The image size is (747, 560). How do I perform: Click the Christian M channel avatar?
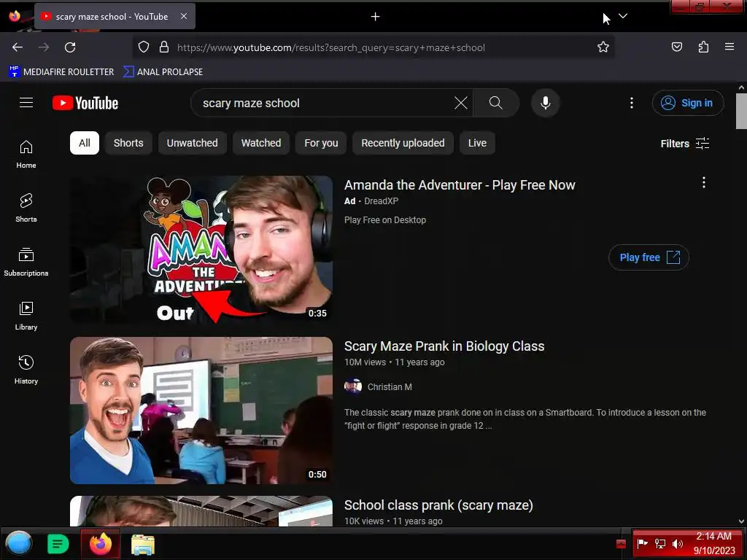(x=353, y=386)
